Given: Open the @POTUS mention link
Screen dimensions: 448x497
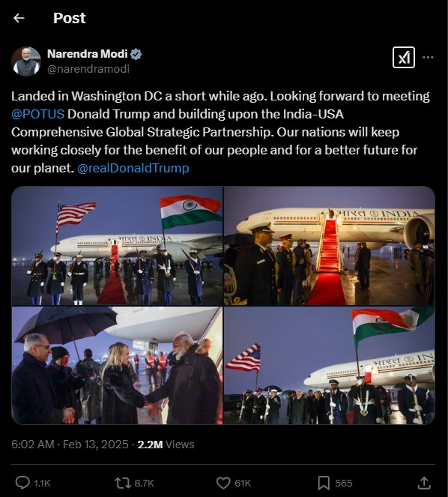Looking at the screenshot, I should pyautogui.click(x=37, y=114).
